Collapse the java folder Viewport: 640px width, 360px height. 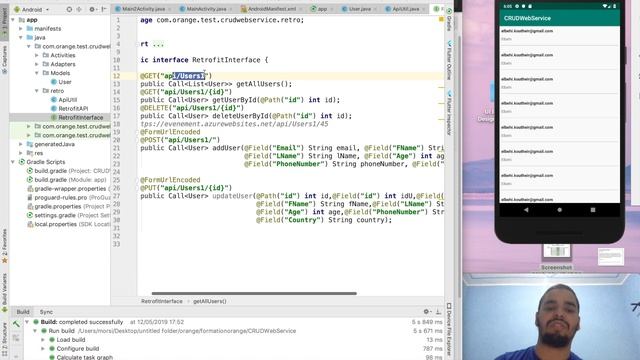[21, 38]
